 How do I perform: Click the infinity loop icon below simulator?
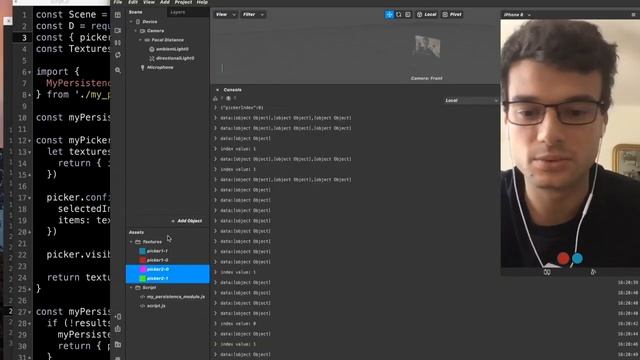point(547,272)
